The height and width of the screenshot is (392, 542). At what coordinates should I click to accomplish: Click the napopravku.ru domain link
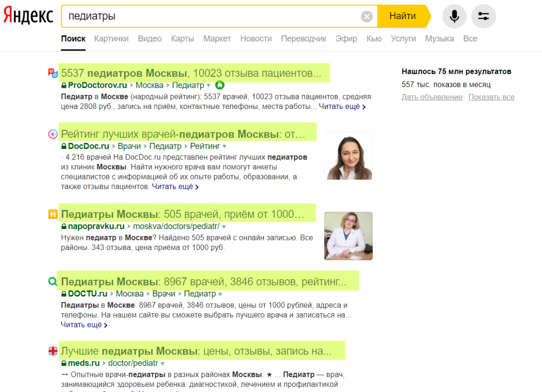[x=96, y=226]
